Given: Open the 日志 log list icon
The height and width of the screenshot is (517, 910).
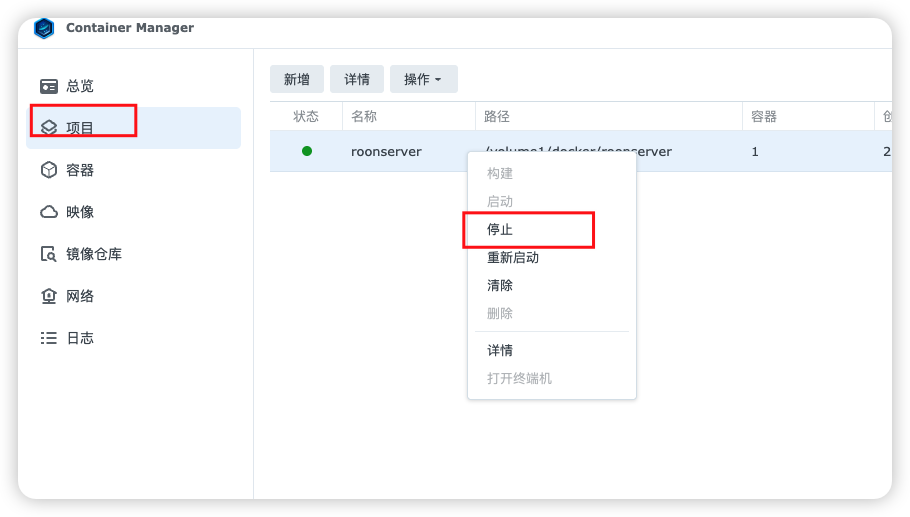Looking at the screenshot, I should coord(49,338).
